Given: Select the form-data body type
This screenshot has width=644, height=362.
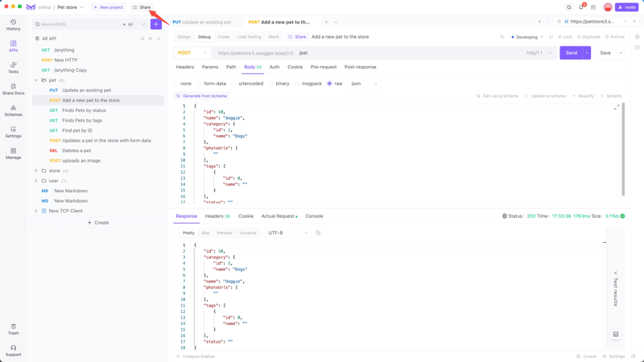Looking at the screenshot, I should click(212, 84).
